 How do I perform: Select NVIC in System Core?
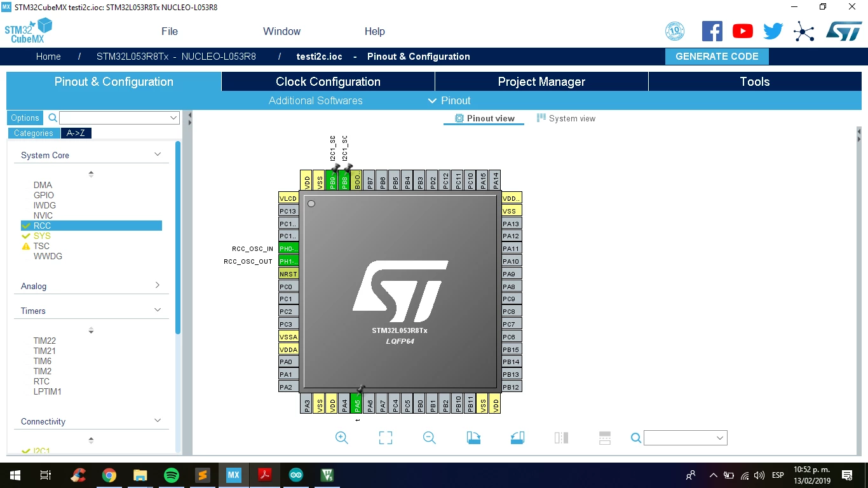(x=43, y=215)
